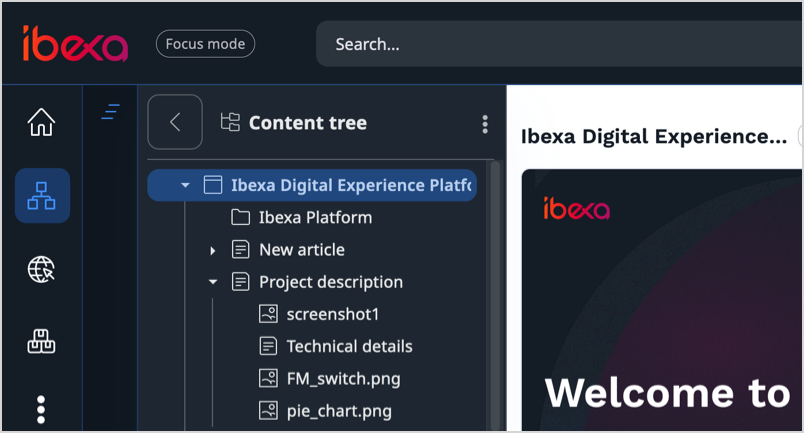Select the Content structure sidebar icon
804x433 pixels.
coord(42,195)
